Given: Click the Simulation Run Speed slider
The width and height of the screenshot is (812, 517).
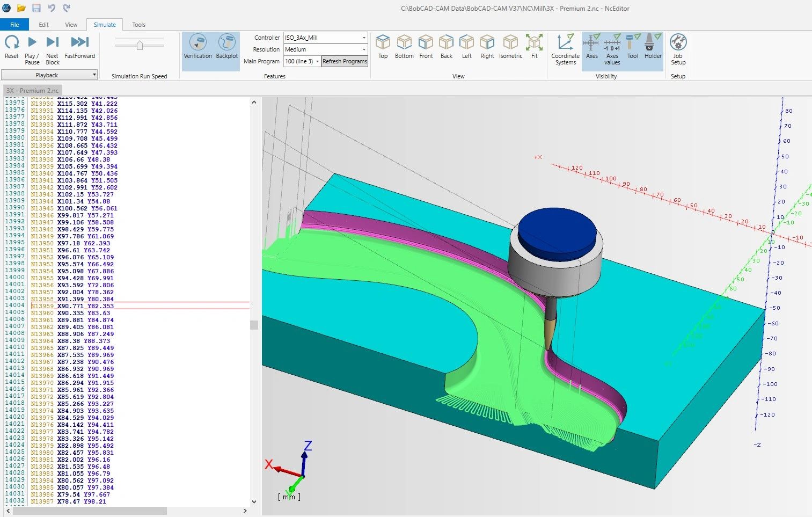Looking at the screenshot, I should tap(140, 46).
